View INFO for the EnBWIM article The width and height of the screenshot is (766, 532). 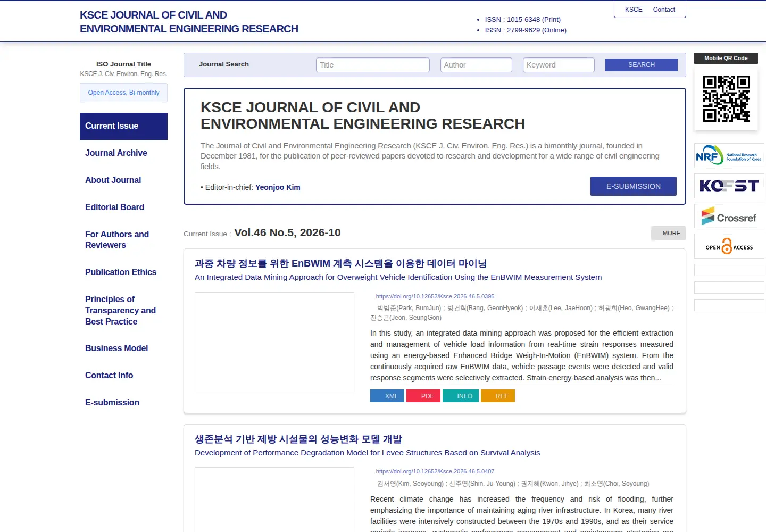click(x=460, y=396)
